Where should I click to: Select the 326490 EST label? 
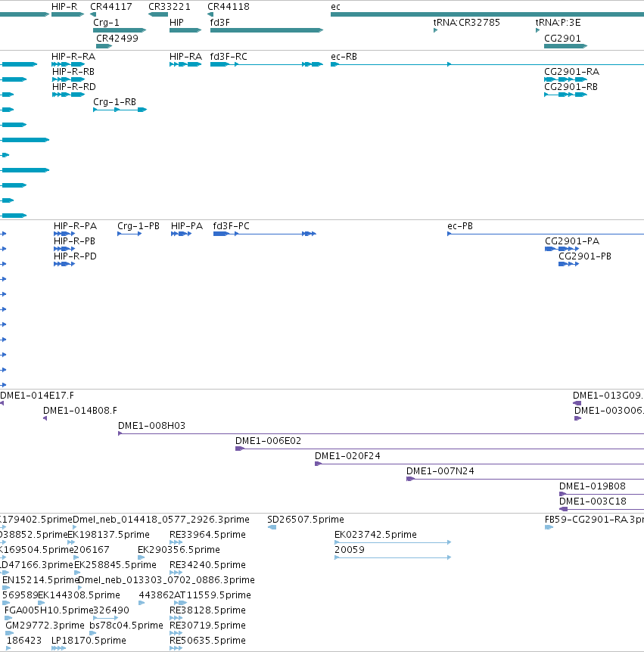click(111, 610)
